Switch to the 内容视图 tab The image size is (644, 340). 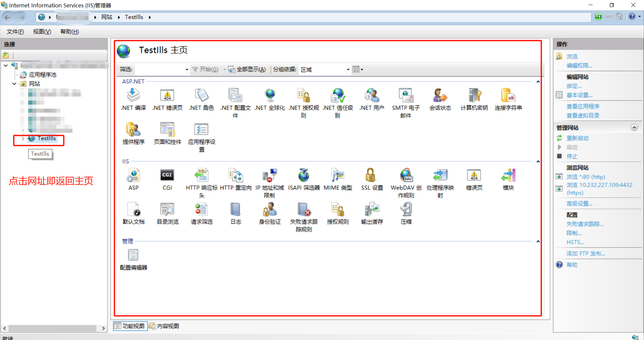[x=164, y=326]
